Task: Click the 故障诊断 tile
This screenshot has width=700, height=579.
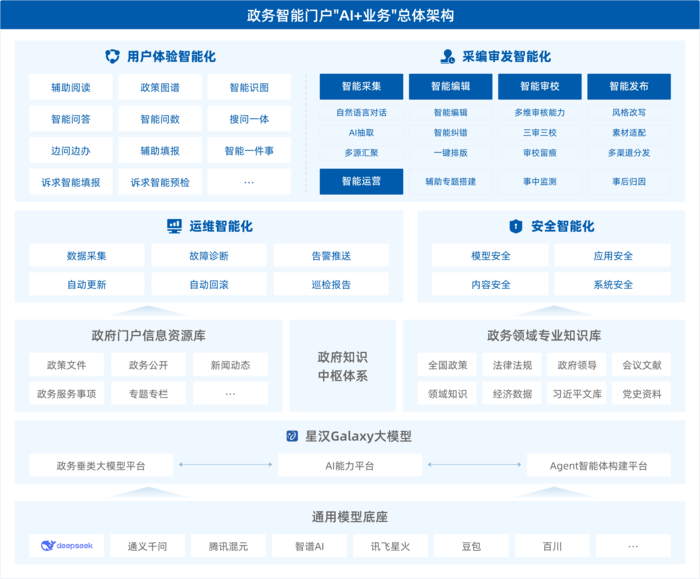Action: click(x=209, y=255)
